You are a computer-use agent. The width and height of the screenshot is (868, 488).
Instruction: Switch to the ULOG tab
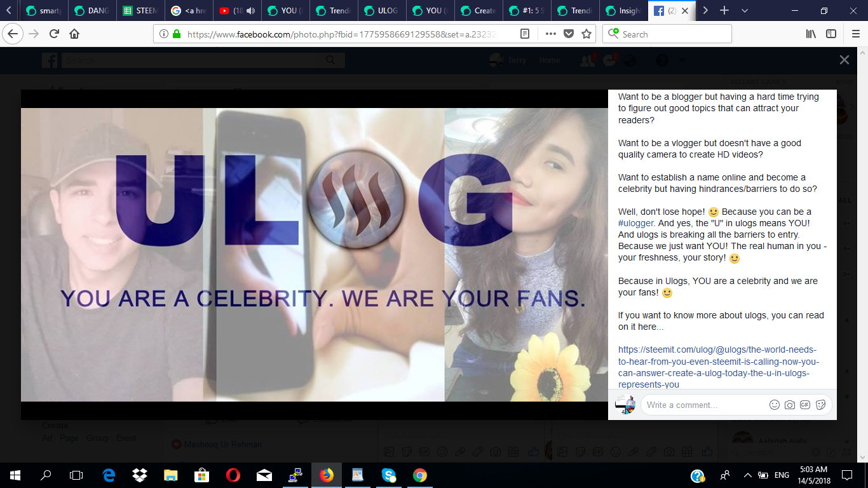[381, 10]
